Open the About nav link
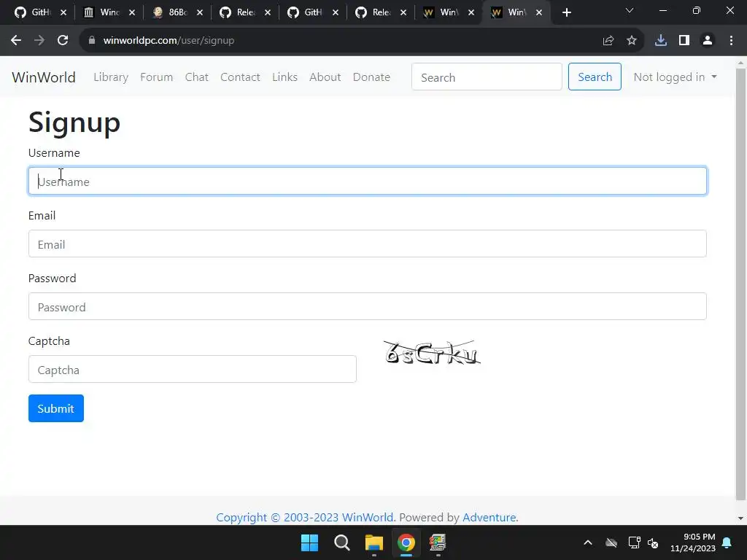This screenshot has height=560, width=747. point(325,77)
